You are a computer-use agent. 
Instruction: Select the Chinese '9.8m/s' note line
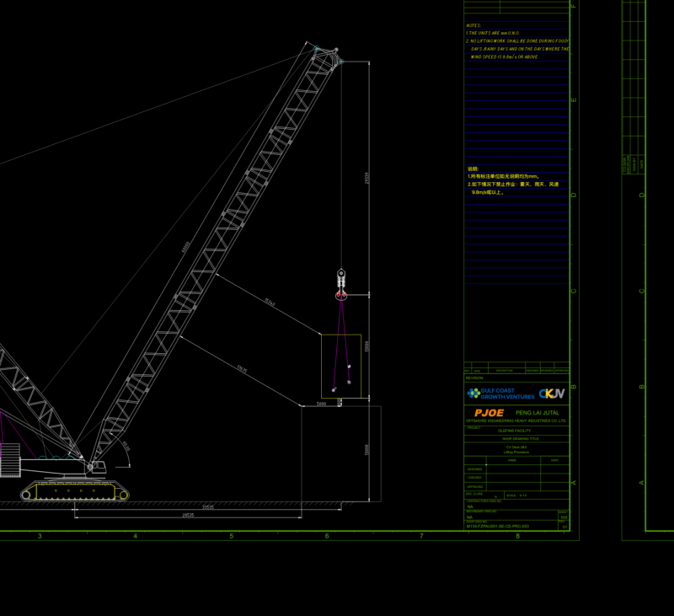[488, 192]
